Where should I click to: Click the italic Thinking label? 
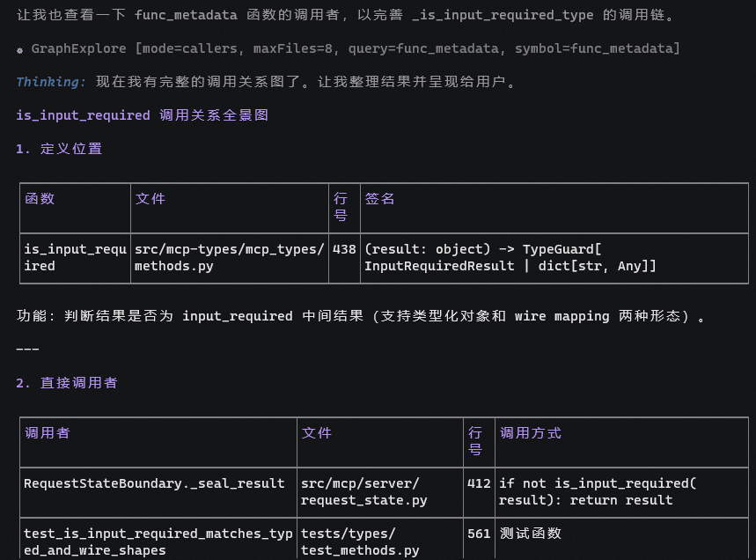pyautogui.click(x=51, y=82)
